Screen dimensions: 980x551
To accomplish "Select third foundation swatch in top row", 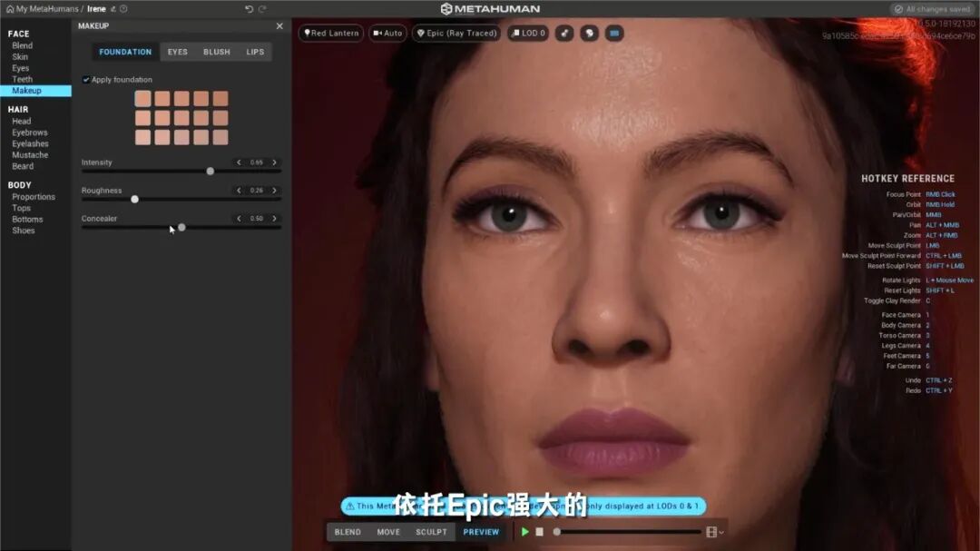I will tap(181, 98).
